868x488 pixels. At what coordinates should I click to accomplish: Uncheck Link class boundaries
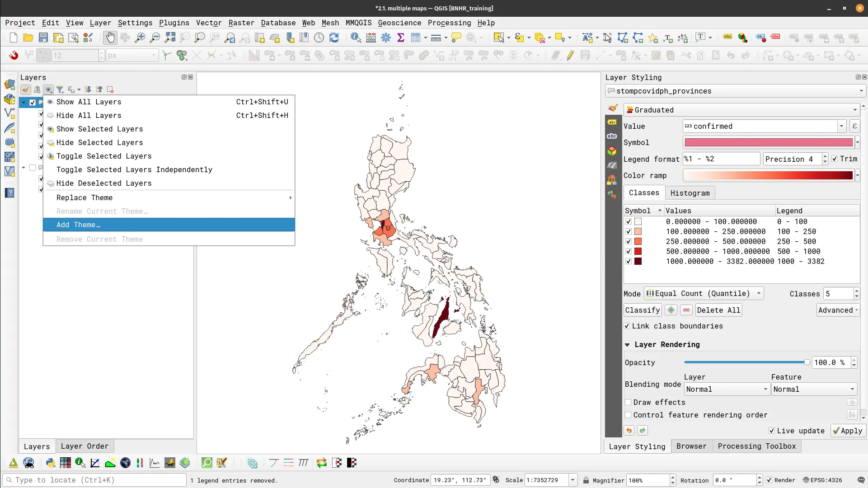628,326
